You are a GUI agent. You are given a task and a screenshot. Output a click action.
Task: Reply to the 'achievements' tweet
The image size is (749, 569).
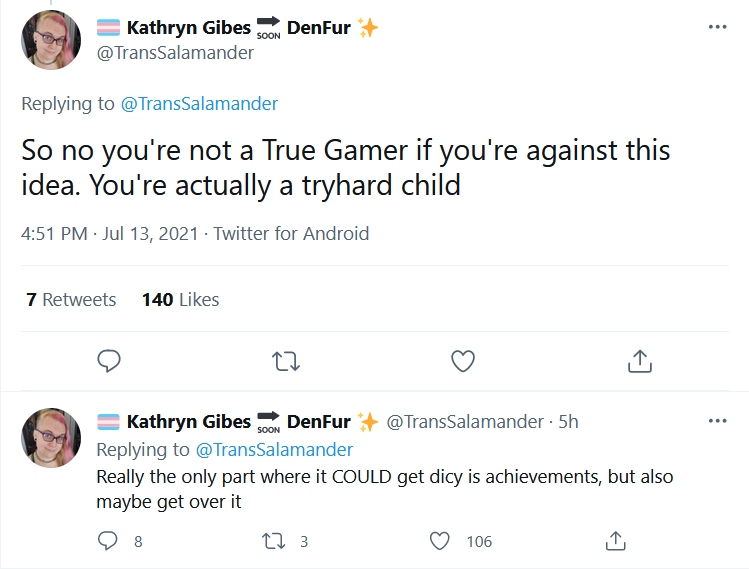click(107, 541)
